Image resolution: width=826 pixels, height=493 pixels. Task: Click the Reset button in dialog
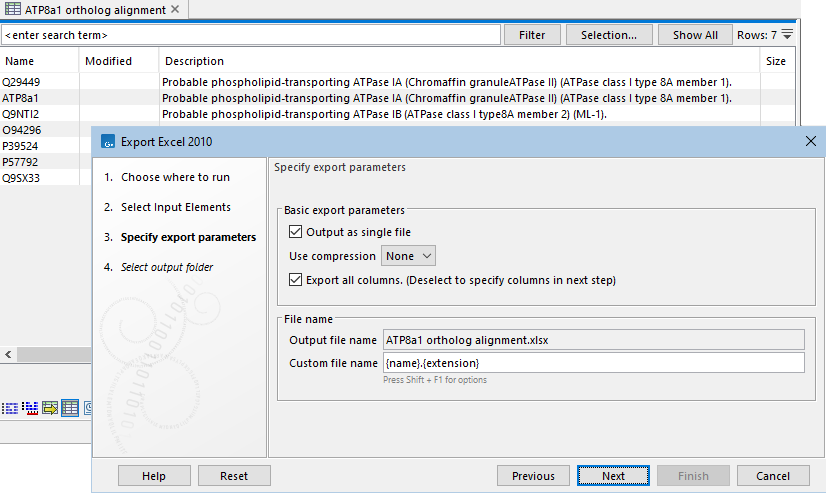tap(234, 476)
